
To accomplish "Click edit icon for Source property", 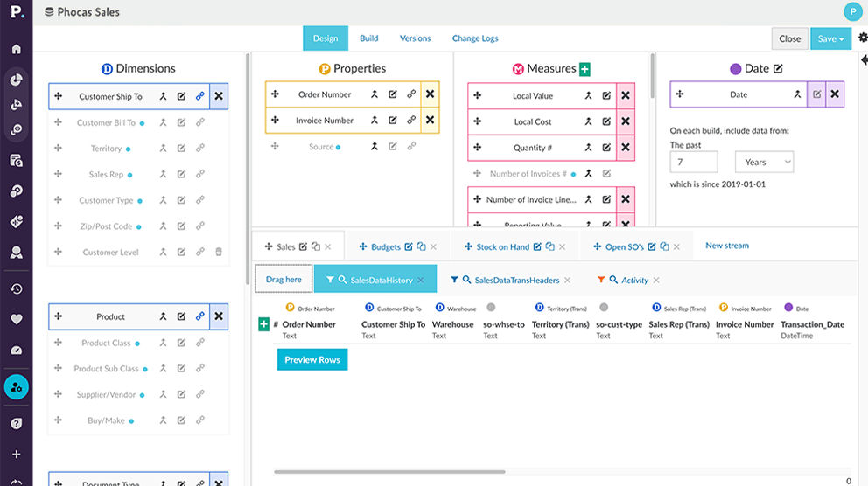I will click(x=393, y=146).
